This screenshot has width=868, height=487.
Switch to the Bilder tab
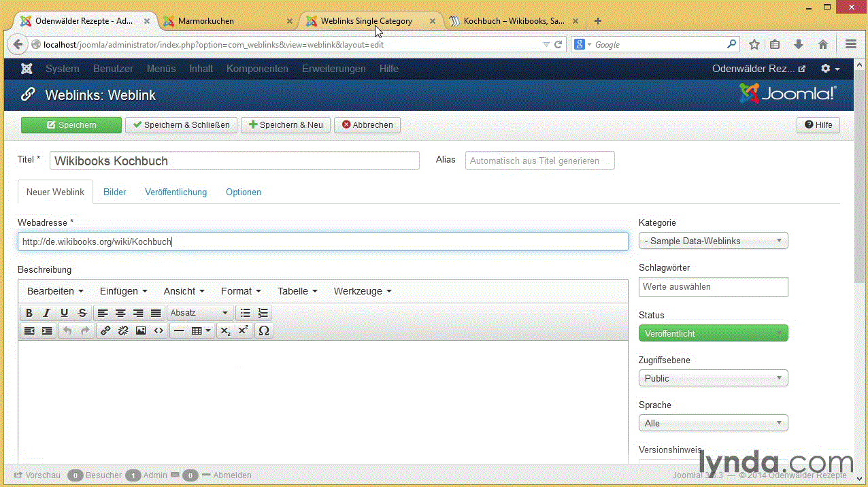pos(114,192)
